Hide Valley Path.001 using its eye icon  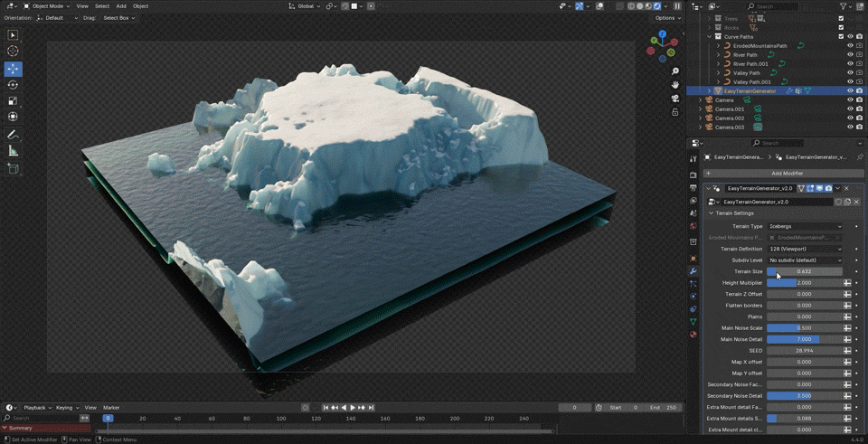pos(850,82)
